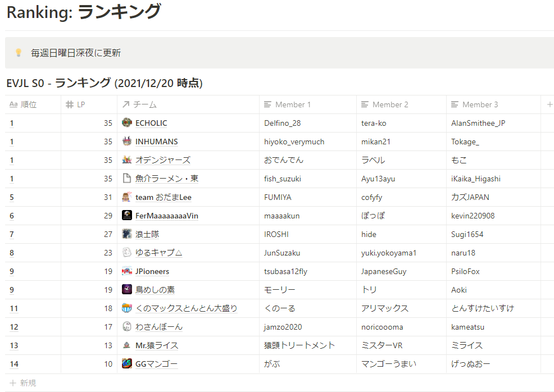Select the FUMIYA cell

(308, 197)
